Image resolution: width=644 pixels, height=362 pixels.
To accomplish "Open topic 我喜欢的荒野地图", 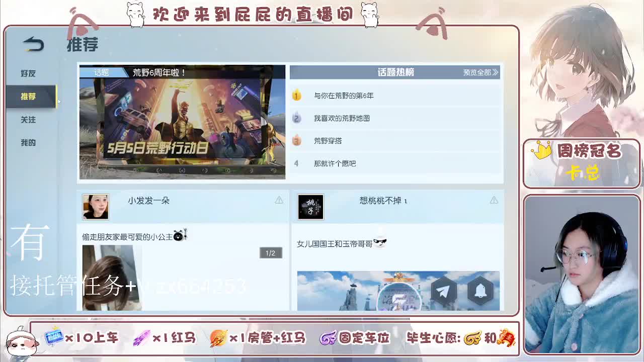I will [x=342, y=118].
